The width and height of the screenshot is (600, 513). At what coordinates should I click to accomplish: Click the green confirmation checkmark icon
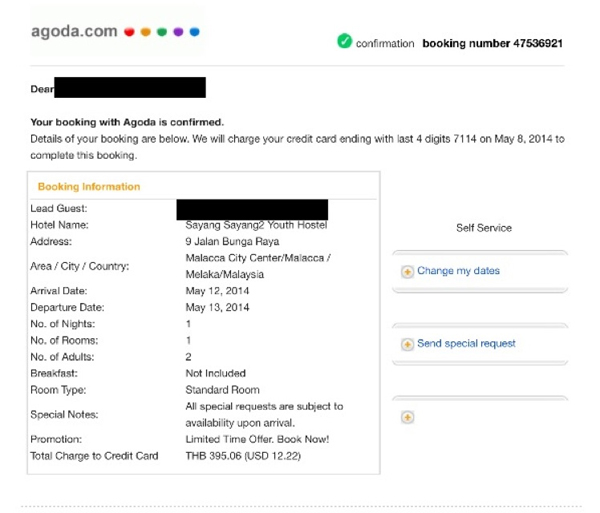(x=344, y=42)
